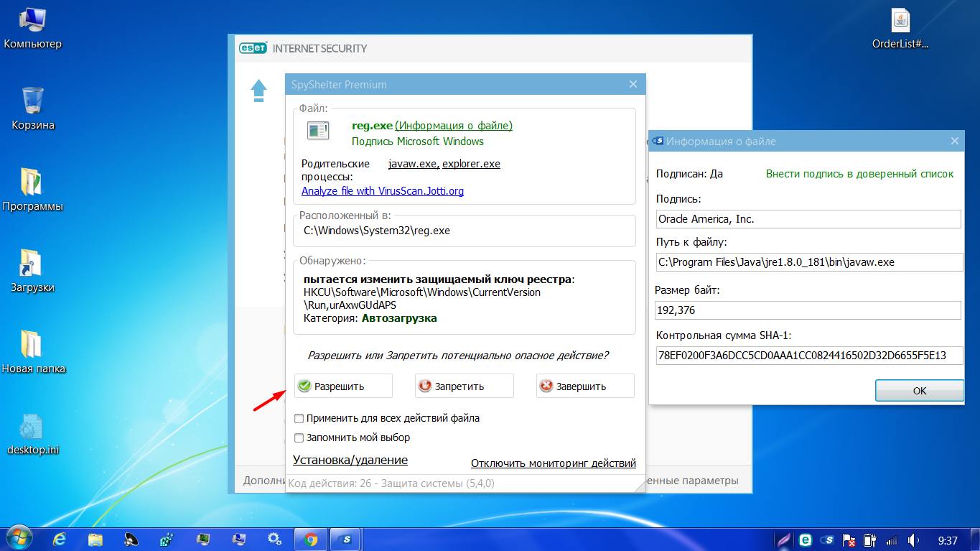The image size is (980, 551).
Task: Switch to Google Chrome on the taskbar
Action: point(311,539)
